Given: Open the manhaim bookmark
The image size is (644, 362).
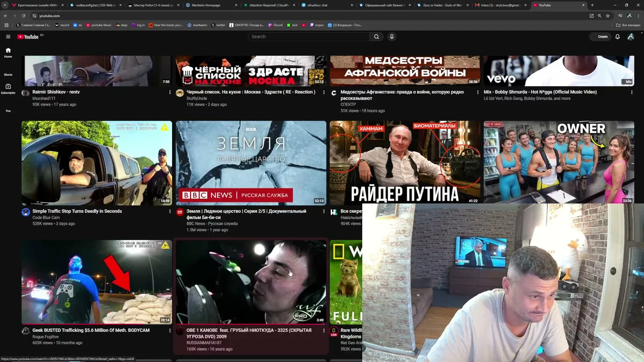Looking at the screenshot, I should (x=197, y=25).
